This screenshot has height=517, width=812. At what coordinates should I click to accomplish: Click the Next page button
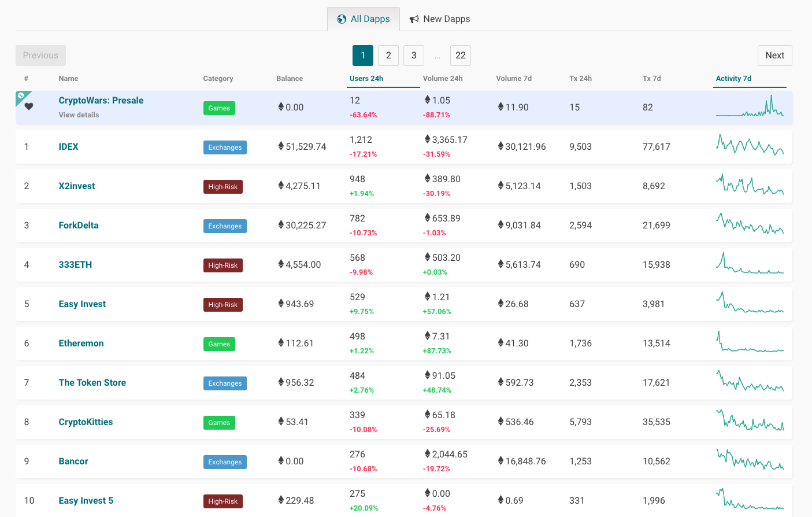pos(774,56)
